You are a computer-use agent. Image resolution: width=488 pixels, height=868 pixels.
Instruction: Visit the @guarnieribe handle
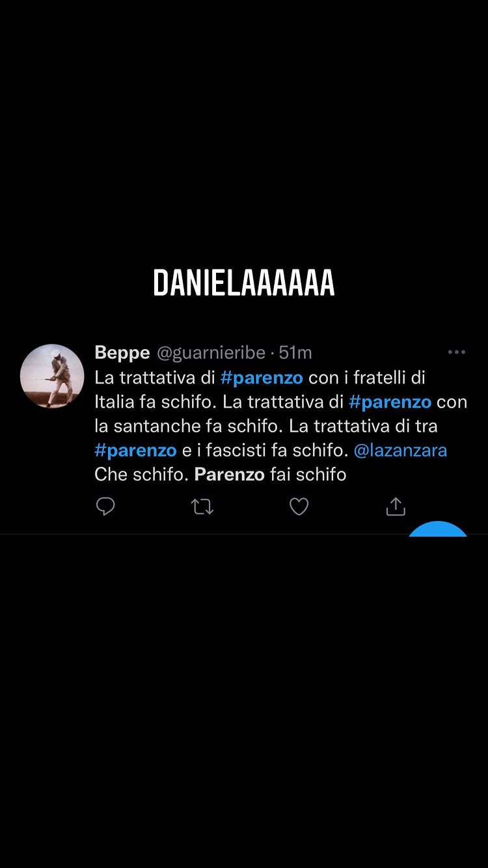coord(211,353)
